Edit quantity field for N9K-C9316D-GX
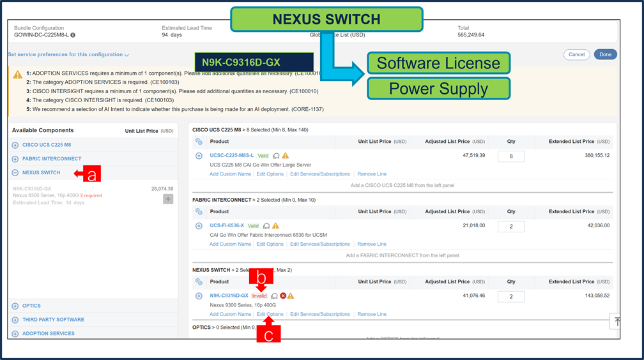This screenshot has height=360, width=644. point(511,296)
